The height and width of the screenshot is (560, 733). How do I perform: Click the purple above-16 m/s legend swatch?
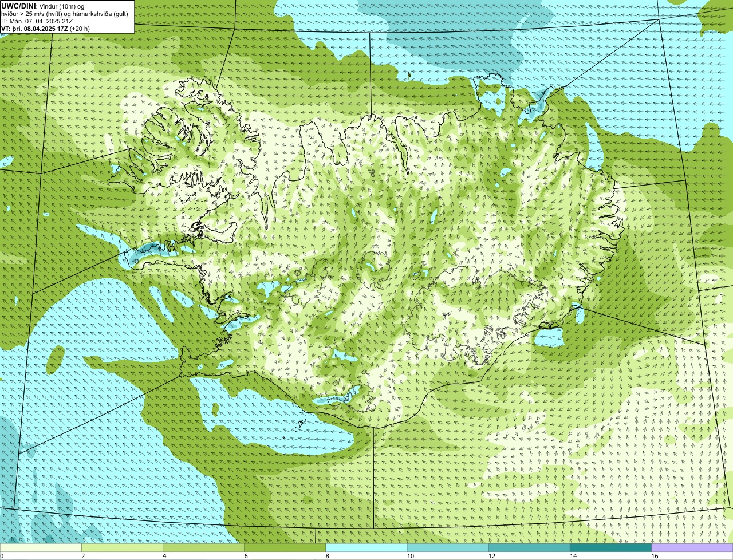click(x=692, y=547)
